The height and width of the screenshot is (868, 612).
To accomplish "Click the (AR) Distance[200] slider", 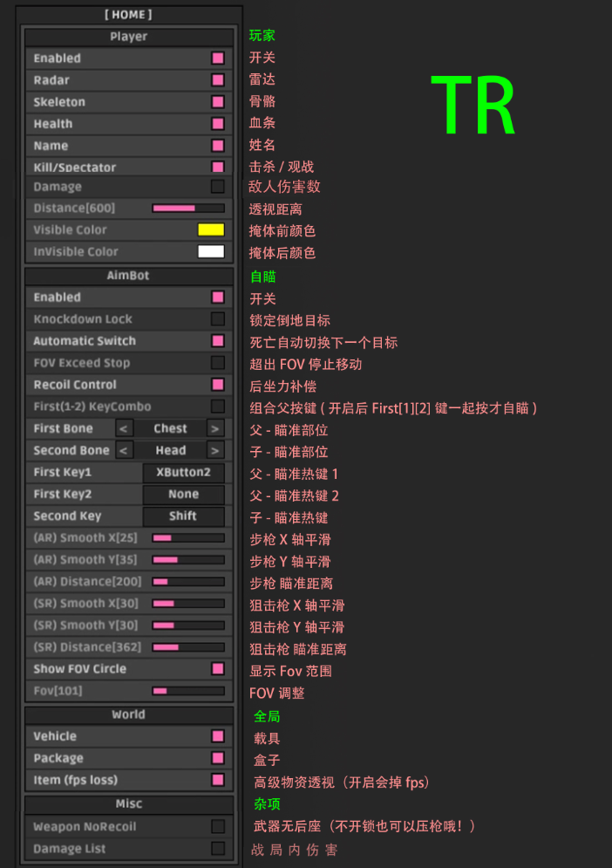I will [188, 582].
